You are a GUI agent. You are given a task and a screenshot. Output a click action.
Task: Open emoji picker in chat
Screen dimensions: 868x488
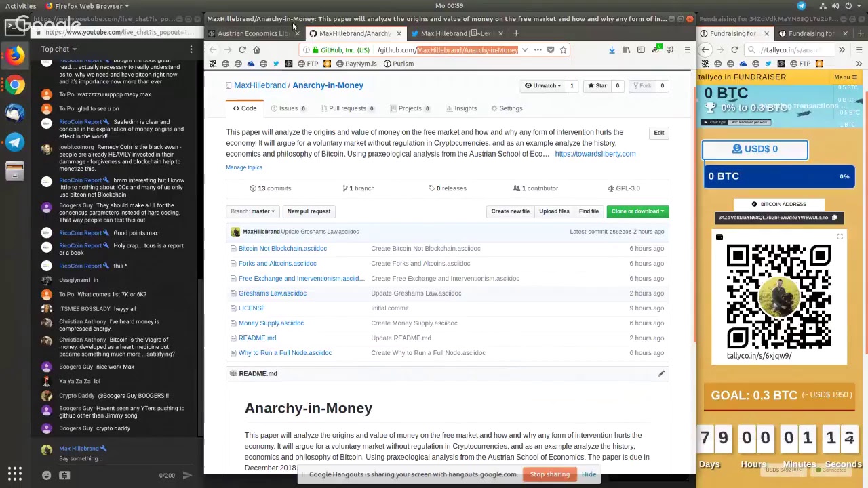pos(46,475)
